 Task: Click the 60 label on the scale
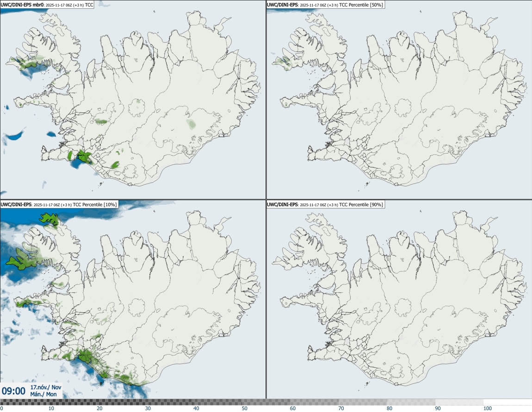(x=293, y=408)
